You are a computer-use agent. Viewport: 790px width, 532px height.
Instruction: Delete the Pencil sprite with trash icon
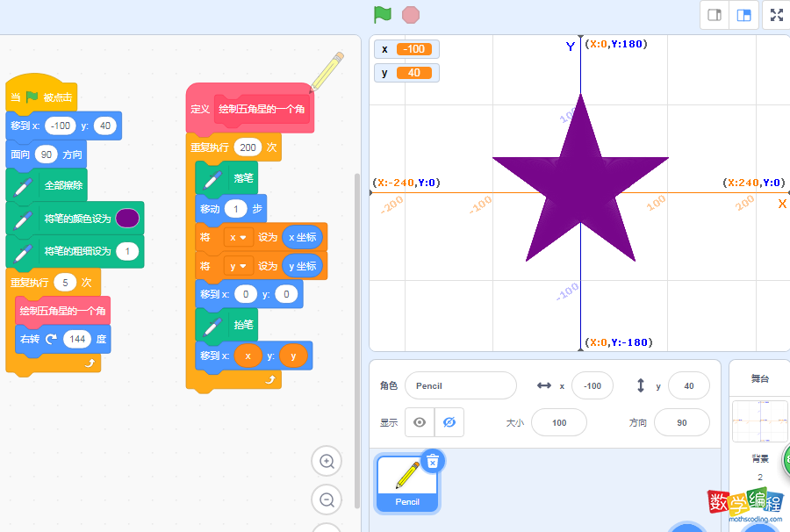pyautogui.click(x=432, y=460)
